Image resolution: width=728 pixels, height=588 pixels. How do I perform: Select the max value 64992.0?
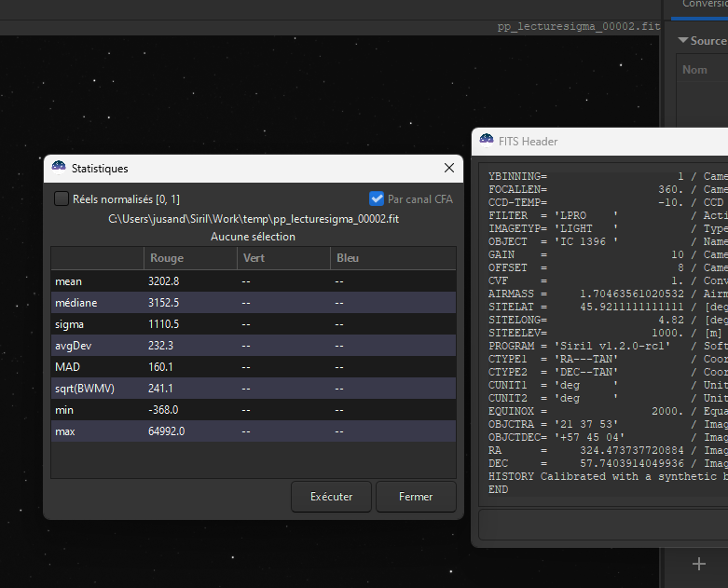(166, 431)
